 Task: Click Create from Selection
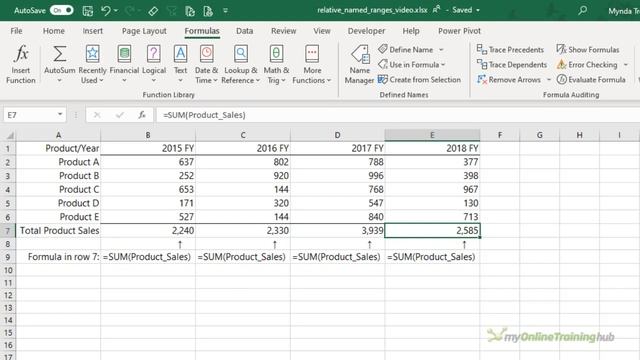coord(419,80)
